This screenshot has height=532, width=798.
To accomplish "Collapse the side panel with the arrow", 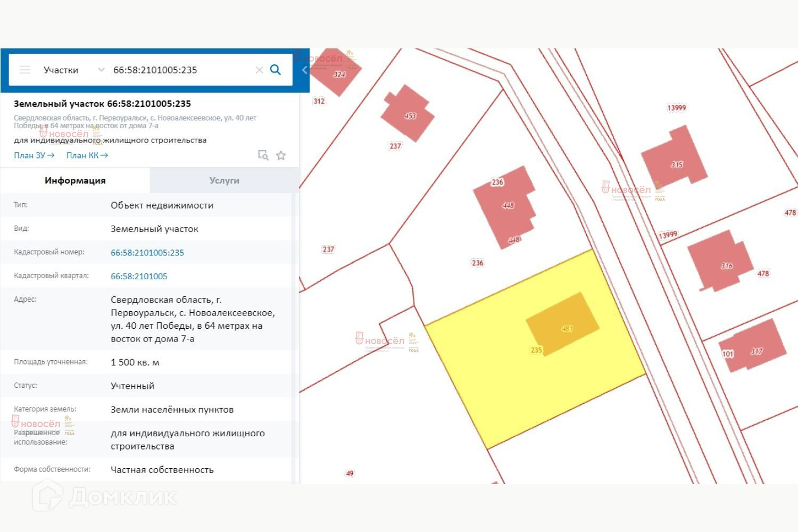I will point(304,70).
